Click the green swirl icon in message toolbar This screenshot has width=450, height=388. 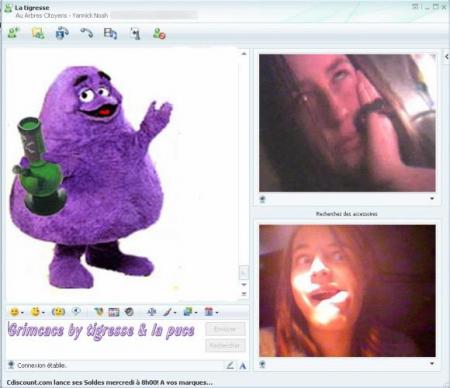(98, 312)
